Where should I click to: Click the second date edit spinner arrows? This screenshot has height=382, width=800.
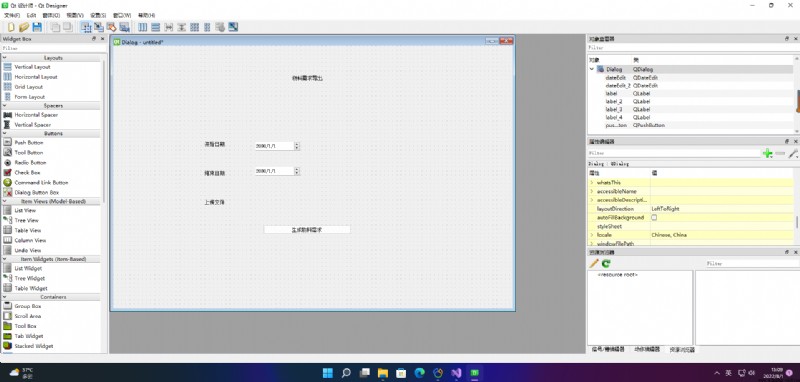(297, 171)
